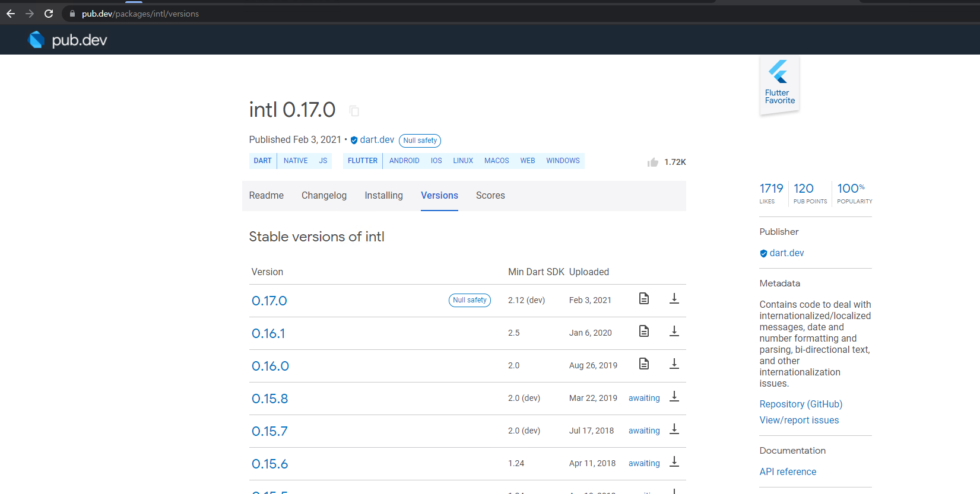Click the pub.dev site title
The image size is (980, 494).
pyautogui.click(x=80, y=40)
